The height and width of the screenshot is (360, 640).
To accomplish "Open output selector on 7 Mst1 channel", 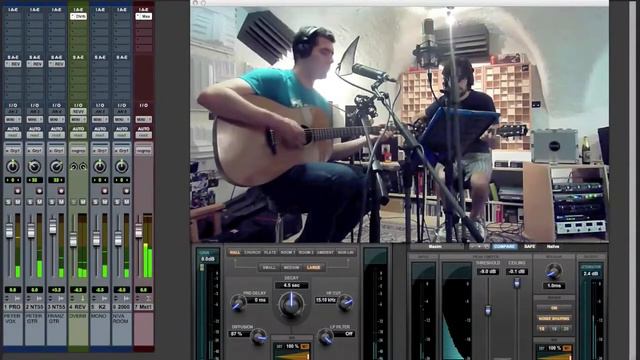I will pyautogui.click(x=143, y=120).
